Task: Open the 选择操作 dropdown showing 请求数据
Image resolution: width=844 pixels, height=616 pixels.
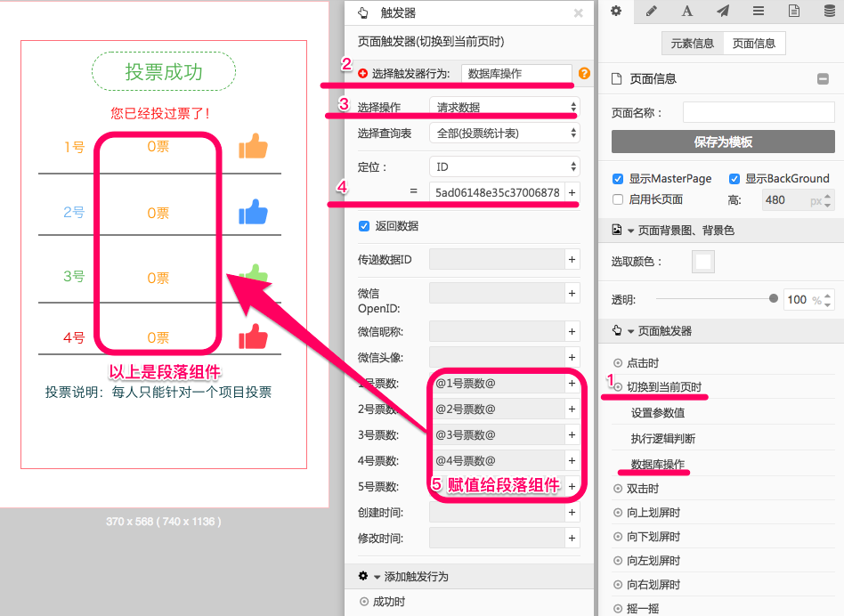Action: 505,107
